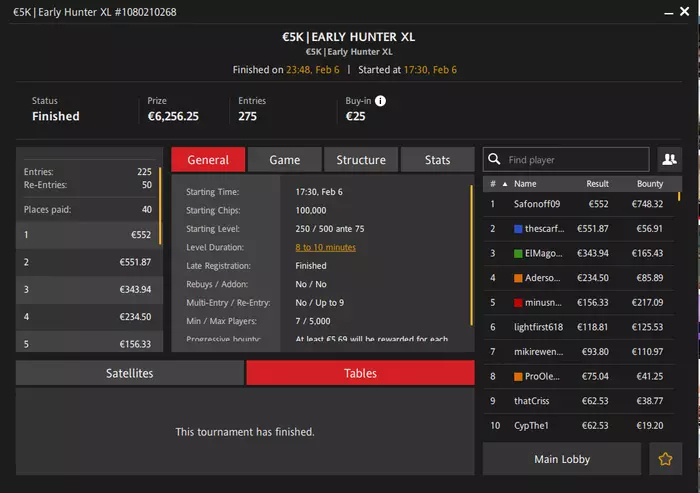Open the Game tab
Viewport: 700px width, 493px height.
click(x=285, y=159)
